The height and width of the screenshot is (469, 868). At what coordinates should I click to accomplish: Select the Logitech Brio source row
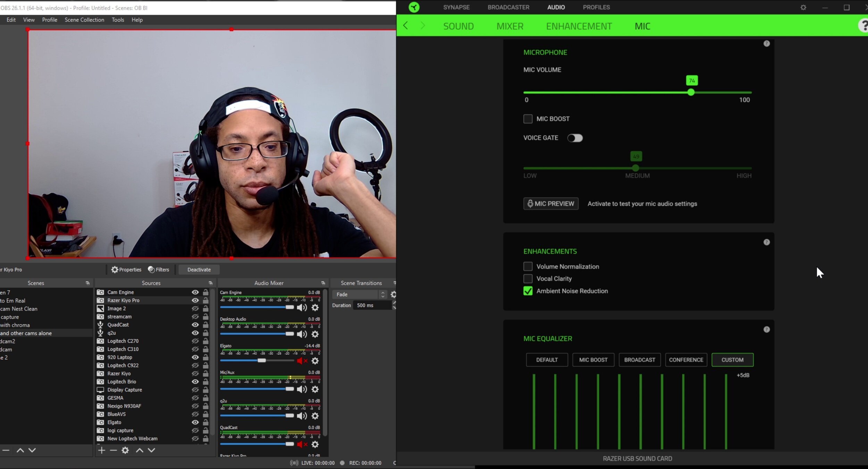152,382
